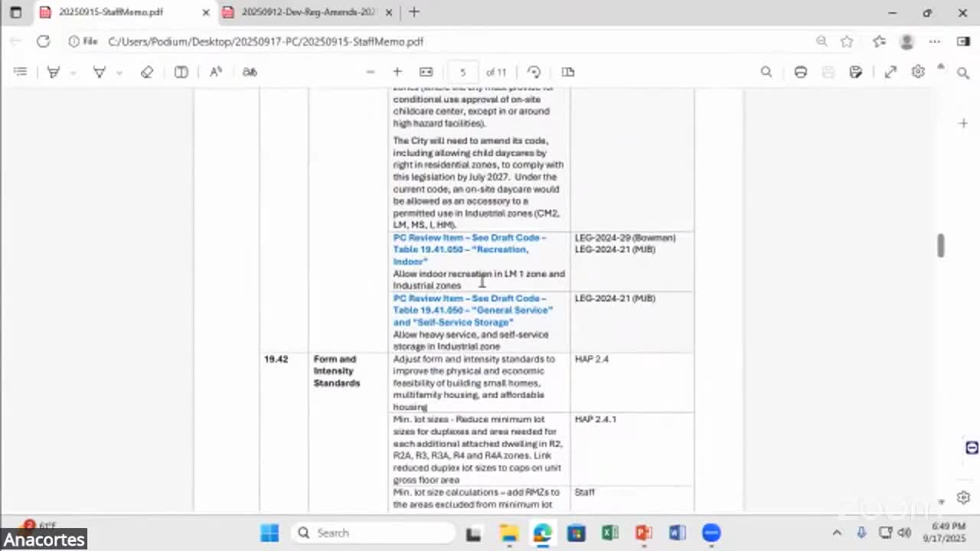Open Find in PDF search
Screen dimensions: 980x551
766,72
